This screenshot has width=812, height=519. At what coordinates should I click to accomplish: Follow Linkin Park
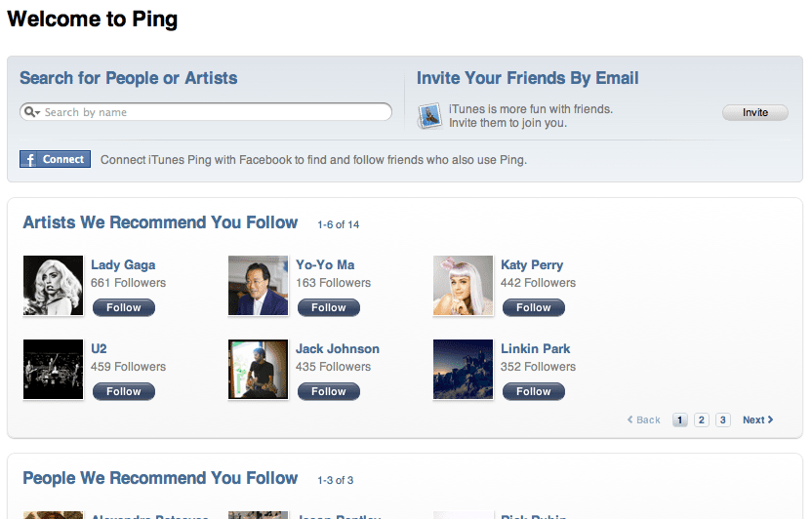pos(534,392)
